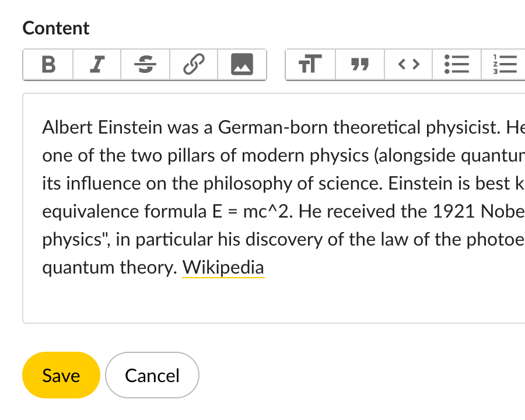525x420 pixels.
Task: Cancel editing the content
Action: click(x=152, y=375)
